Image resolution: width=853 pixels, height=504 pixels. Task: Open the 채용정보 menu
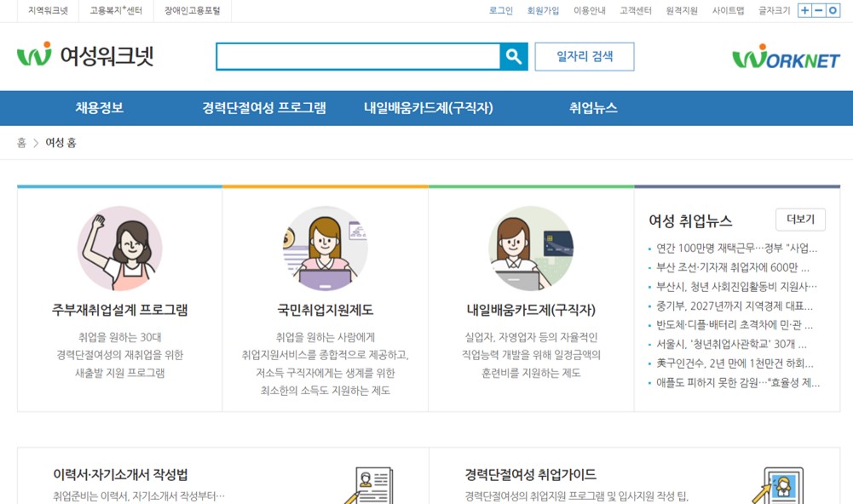[100, 107]
